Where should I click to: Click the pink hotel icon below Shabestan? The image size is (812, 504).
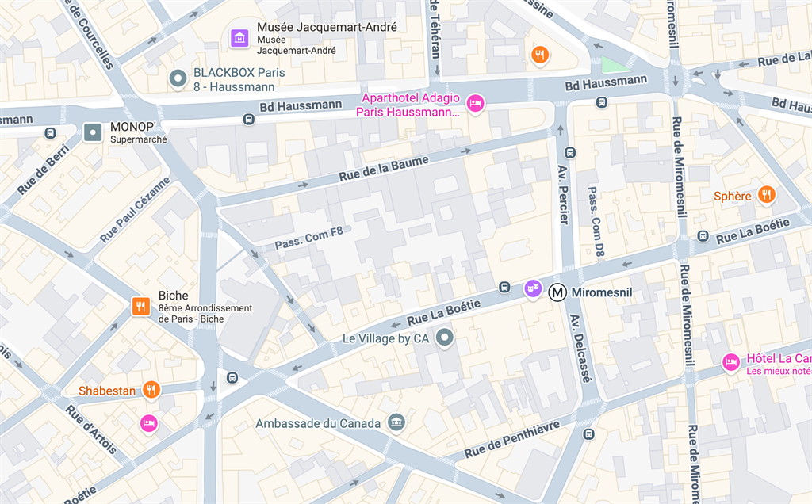pyautogui.click(x=148, y=424)
